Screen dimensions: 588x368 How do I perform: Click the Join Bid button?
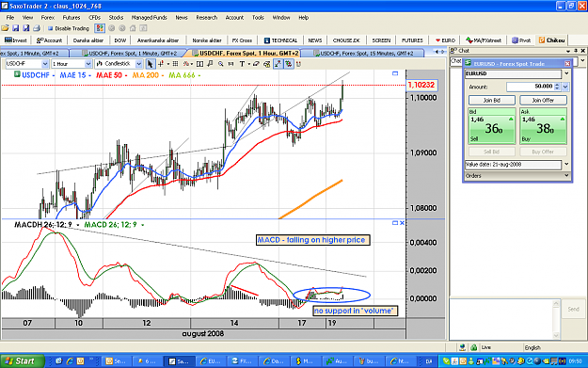pos(492,100)
